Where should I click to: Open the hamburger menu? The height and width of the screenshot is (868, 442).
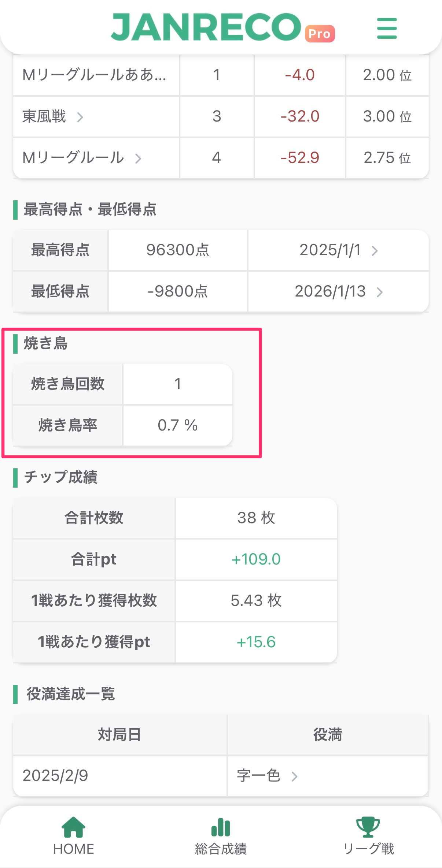387,28
